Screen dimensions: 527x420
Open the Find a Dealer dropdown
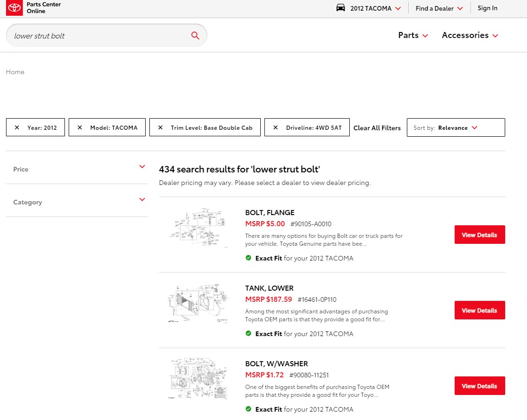(x=439, y=8)
